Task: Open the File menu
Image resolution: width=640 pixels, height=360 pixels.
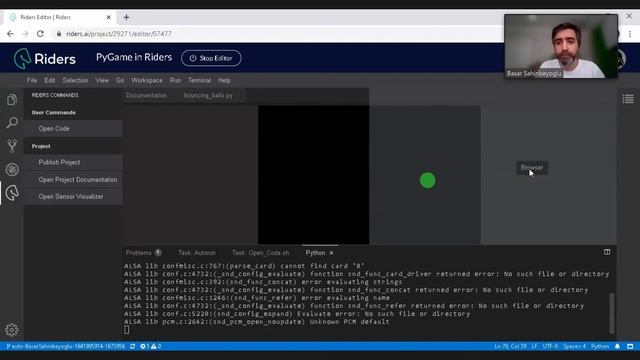Action: click(x=32, y=80)
